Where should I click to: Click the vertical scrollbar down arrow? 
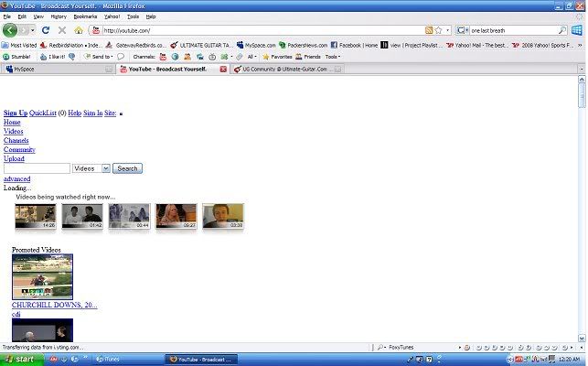[582, 339]
